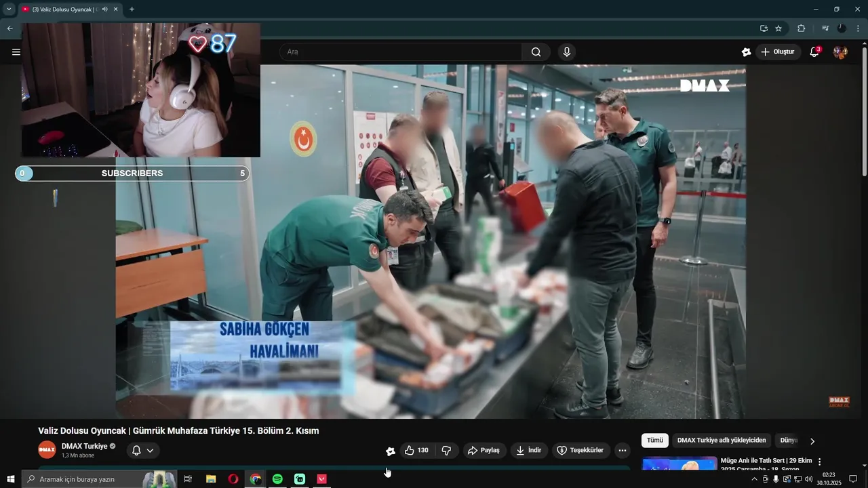The image size is (868, 488).
Task: Open the Windows notification center
Action: point(853,479)
